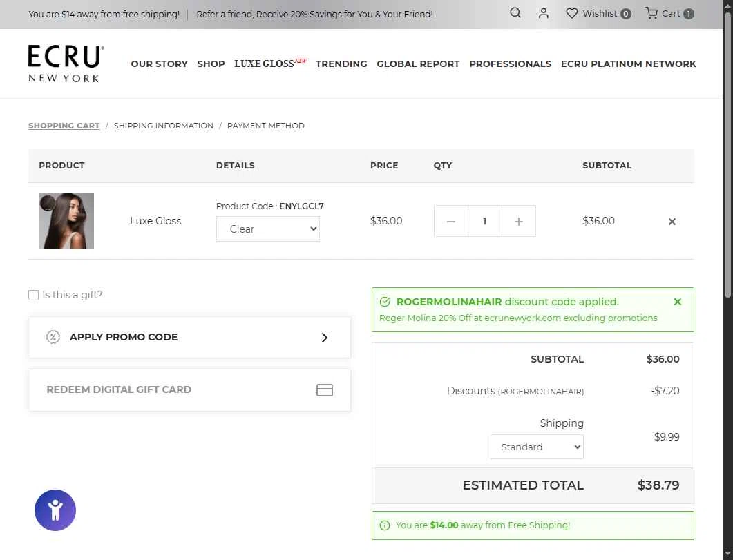Open the Luxe Gloss product name link
Image resolution: width=733 pixels, height=560 pixels.
pyautogui.click(x=155, y=221)
